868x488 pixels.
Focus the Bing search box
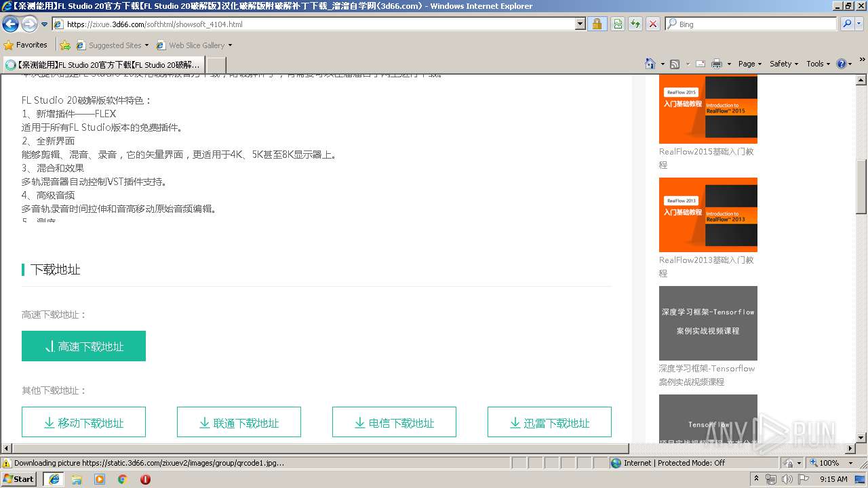pos(751,24)
